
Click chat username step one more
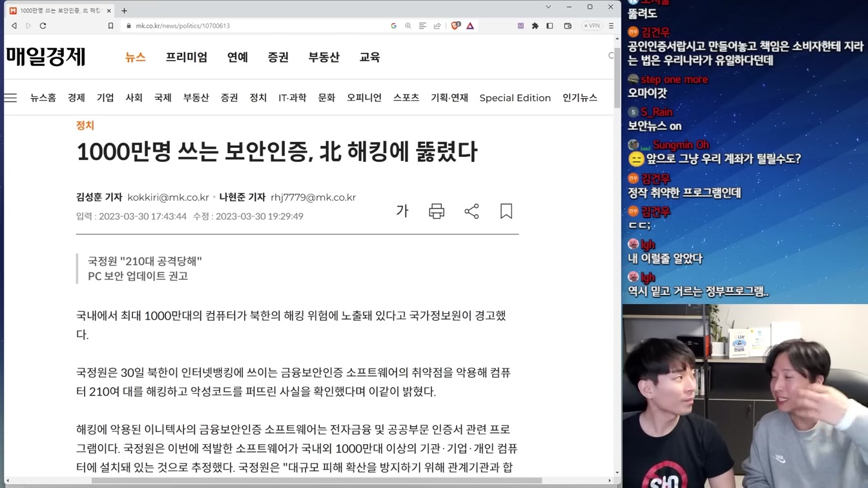pyautogui.click(x=674, y=79)
